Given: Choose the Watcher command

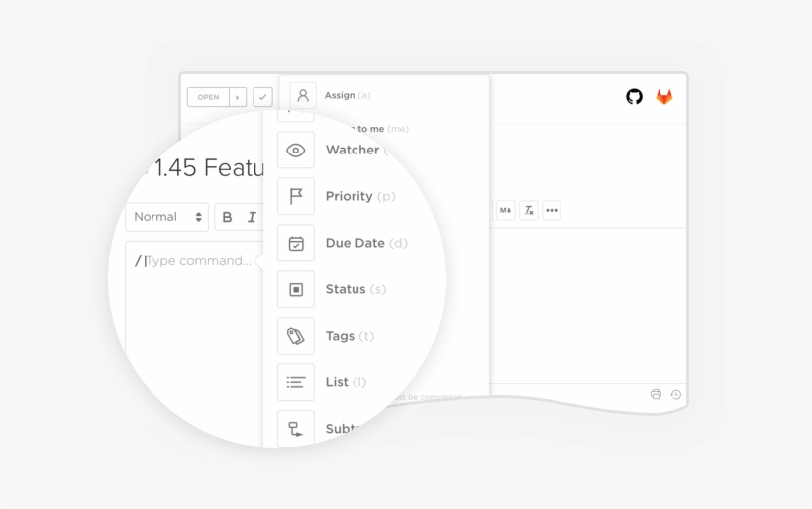Looking at the screenshot, I should [x=355, y=150].
